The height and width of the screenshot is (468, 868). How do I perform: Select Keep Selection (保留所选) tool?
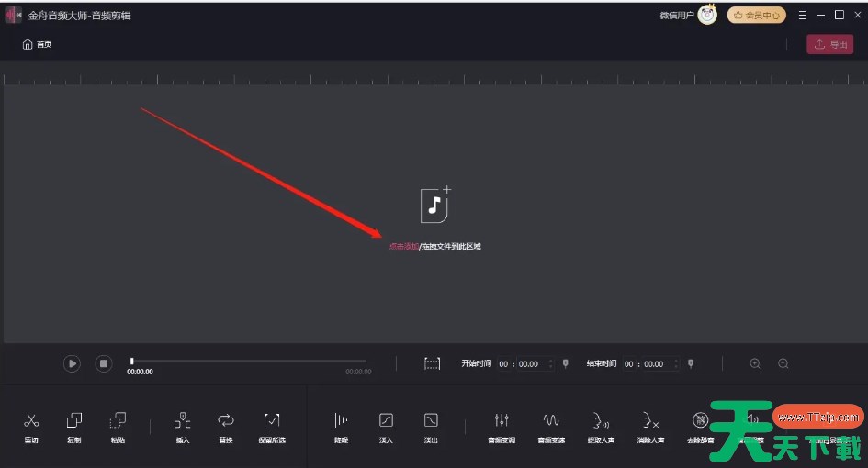point(272,427)
